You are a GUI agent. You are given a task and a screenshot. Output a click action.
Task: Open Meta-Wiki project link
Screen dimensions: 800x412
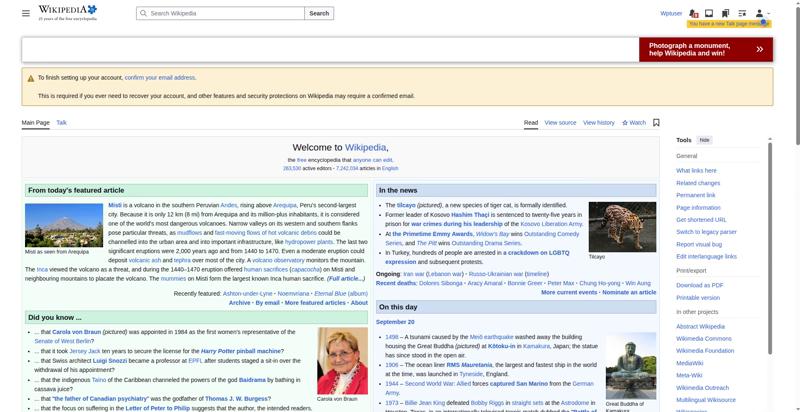[x=689, y=375]
